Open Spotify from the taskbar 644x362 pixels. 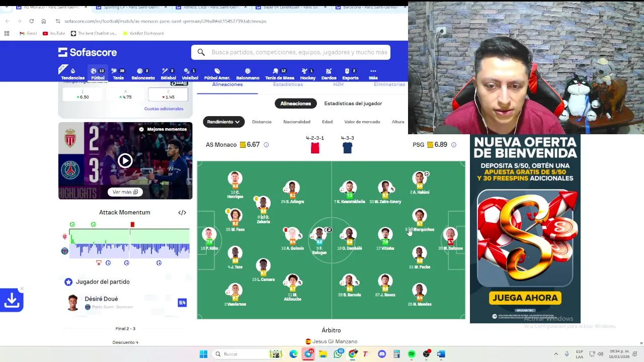[412, 354]
